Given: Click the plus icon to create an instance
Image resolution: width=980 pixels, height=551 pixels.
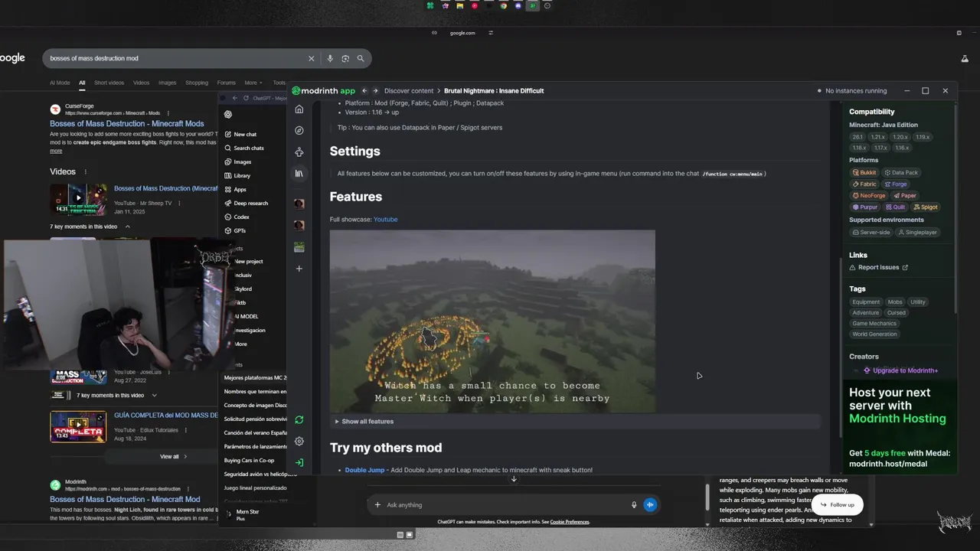Looking at the screenshot, I should (x=299, y=269).
